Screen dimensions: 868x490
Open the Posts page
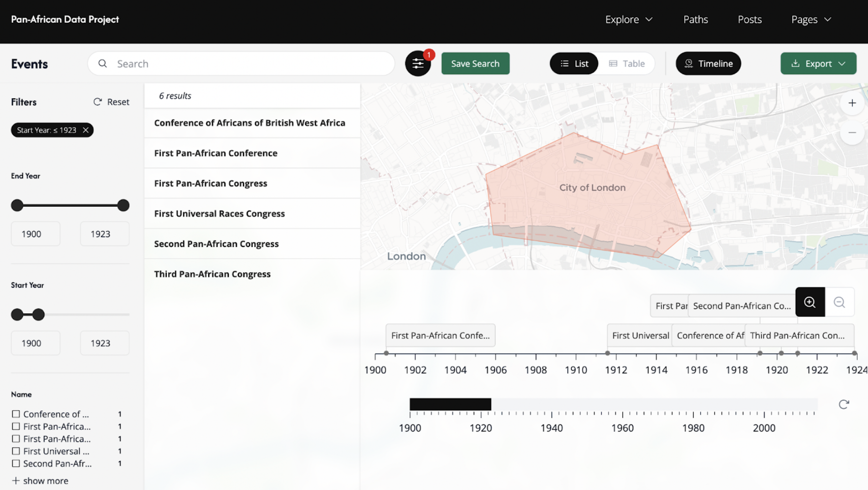pos(749,20)
